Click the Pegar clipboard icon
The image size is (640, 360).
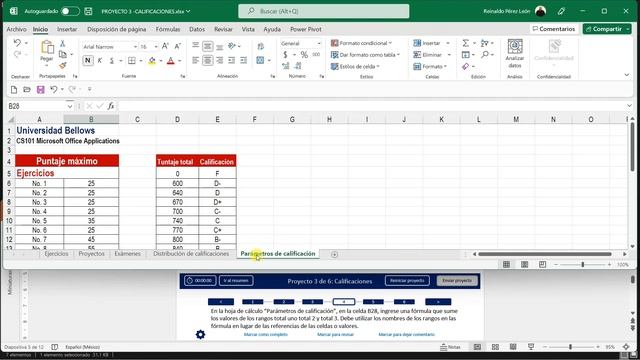pos(47,48)
